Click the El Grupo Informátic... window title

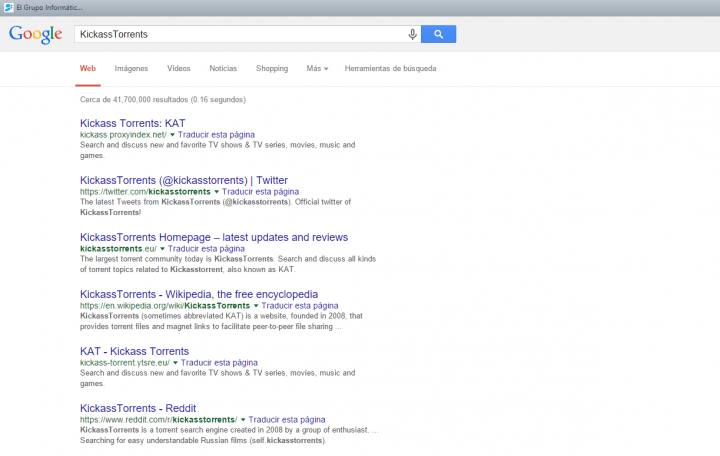click(49, 7)
